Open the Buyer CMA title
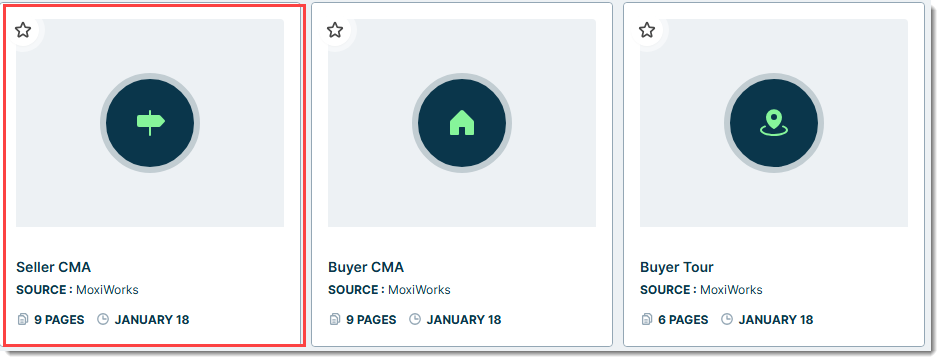942x362 pixels. click(366, 267)
